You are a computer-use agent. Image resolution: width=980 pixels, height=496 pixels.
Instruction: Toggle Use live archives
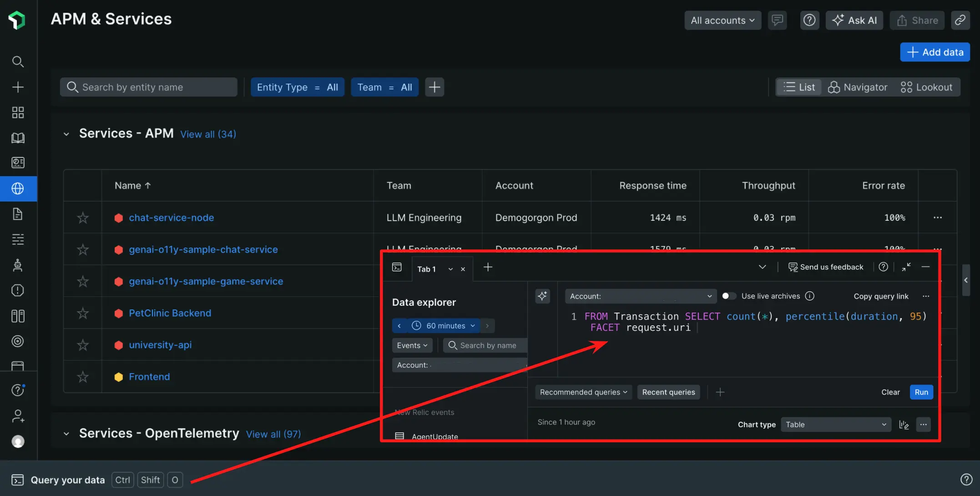click(728, 296)
